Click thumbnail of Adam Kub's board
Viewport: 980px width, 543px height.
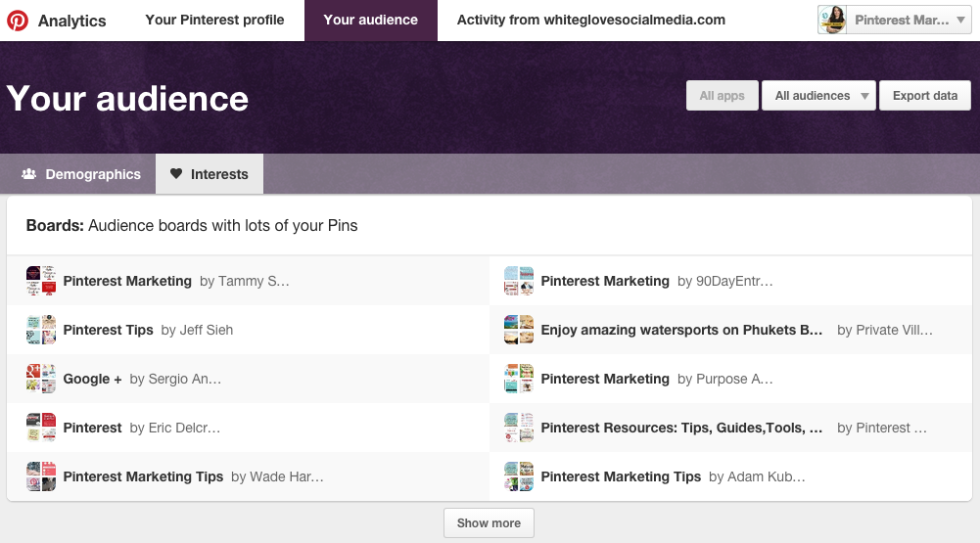pos(519,476)
